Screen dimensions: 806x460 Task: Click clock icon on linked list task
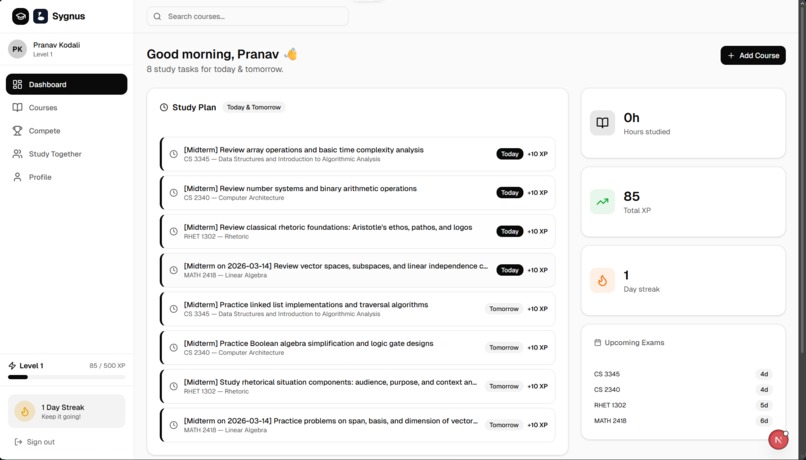click(x=174, y=309)
